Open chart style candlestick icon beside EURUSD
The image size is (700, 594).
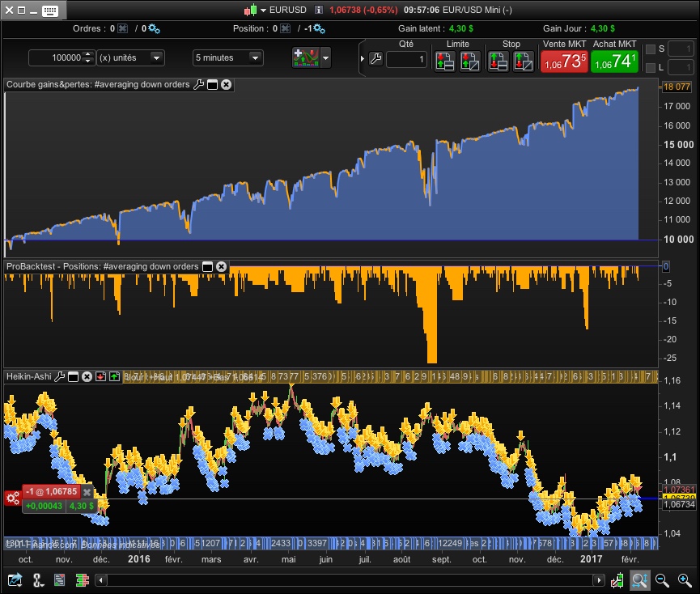click(250, 10)
